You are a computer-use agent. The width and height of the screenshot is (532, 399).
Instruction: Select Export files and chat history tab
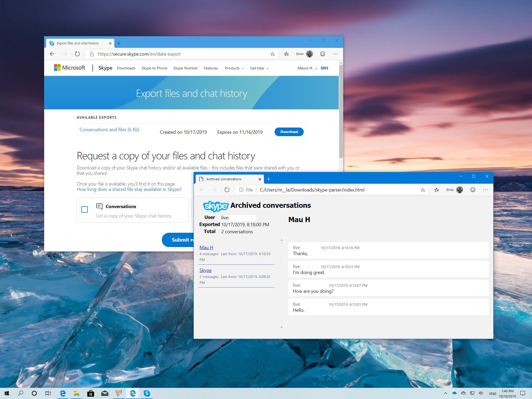tap(77, 43)
